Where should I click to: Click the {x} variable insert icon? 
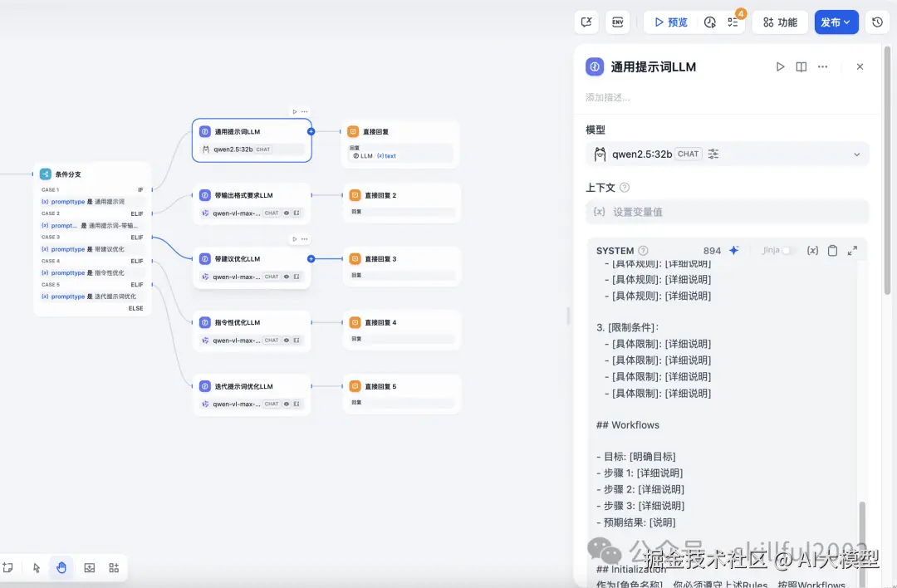812,250
